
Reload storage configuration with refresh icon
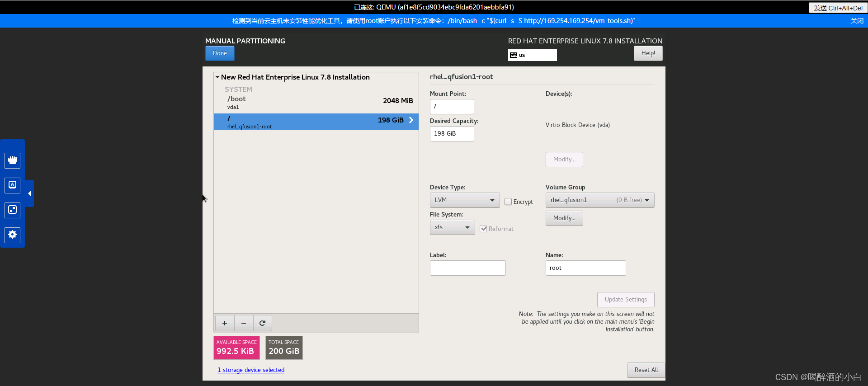point(263,323)
